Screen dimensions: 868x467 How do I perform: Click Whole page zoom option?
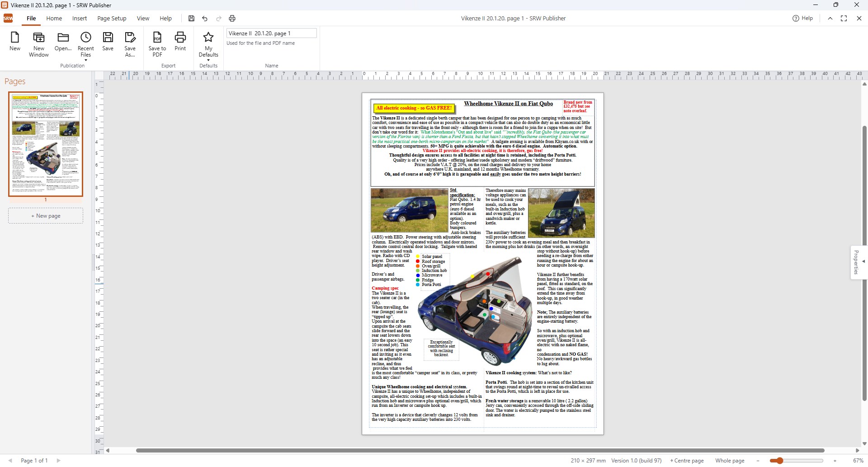(730, 461)
